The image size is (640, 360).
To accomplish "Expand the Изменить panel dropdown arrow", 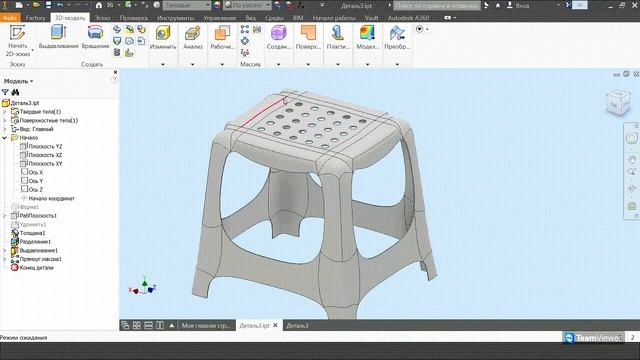I will click(162, 64).
